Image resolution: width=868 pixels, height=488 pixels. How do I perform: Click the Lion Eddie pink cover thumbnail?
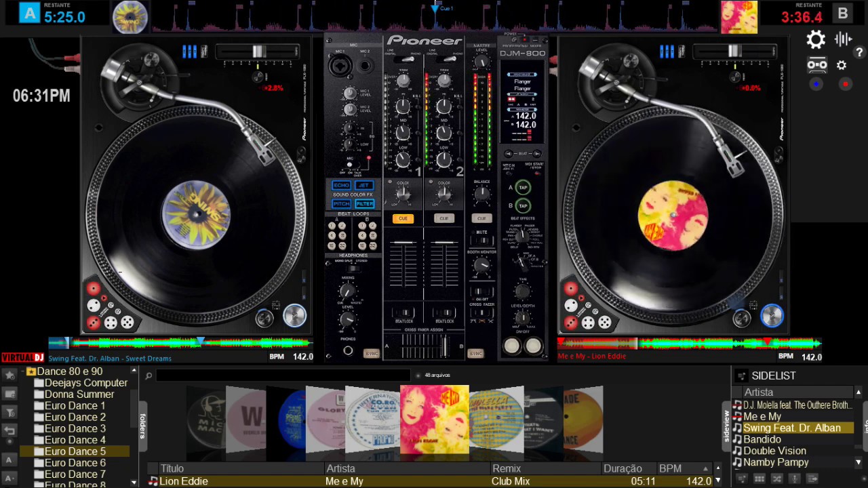434,419
